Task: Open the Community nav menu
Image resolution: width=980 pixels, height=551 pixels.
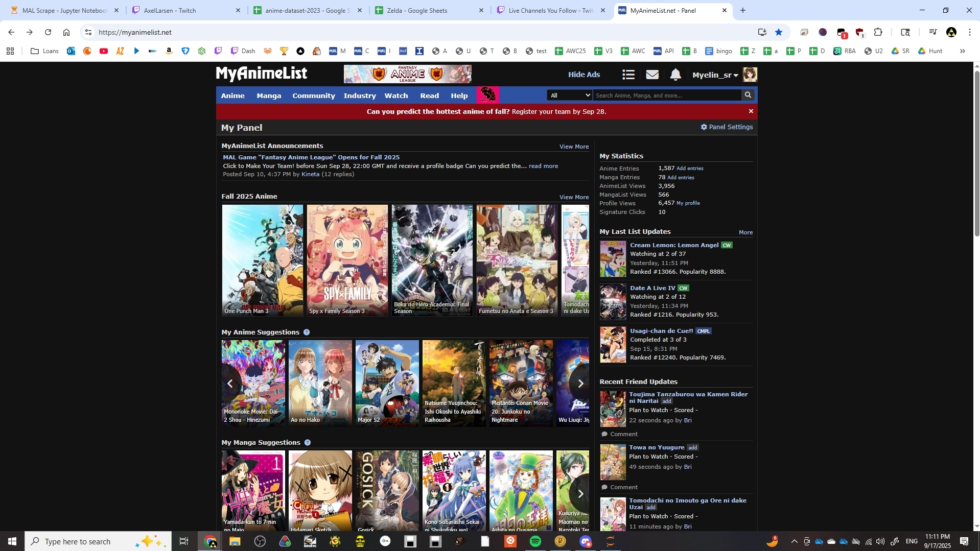Action: [x=314, y=95]
